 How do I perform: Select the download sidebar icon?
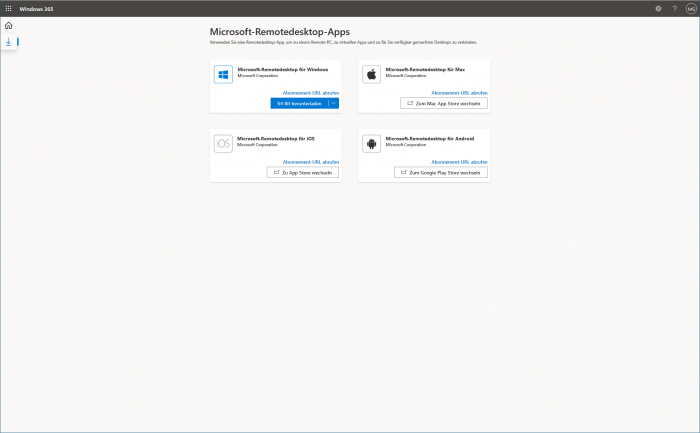coord(8,42)
